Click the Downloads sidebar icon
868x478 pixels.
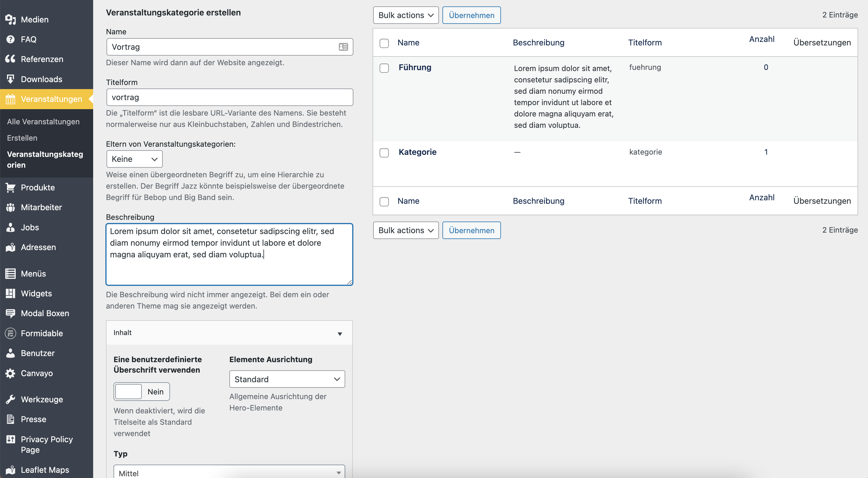pyautogui.click(x=10, y=79)
